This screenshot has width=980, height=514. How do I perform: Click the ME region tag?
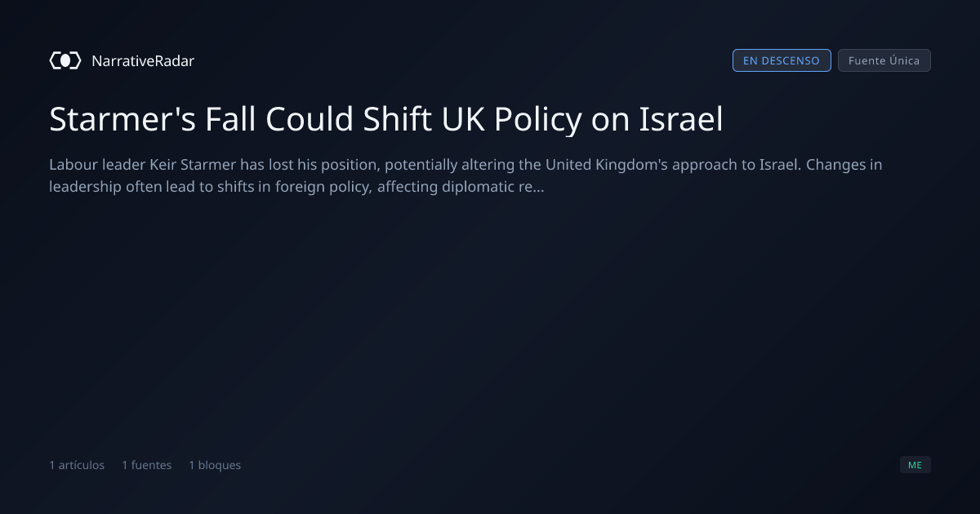(915, 465)
